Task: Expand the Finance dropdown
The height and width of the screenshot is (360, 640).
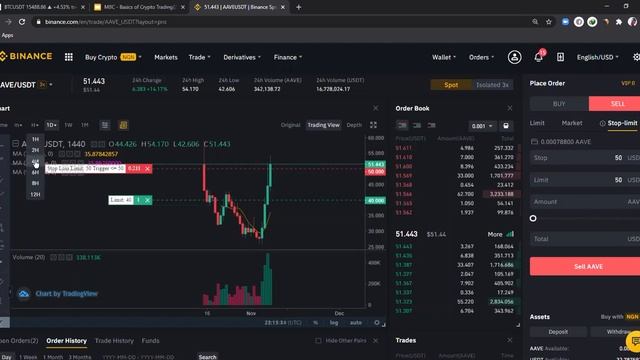Action: coord(288,57)
